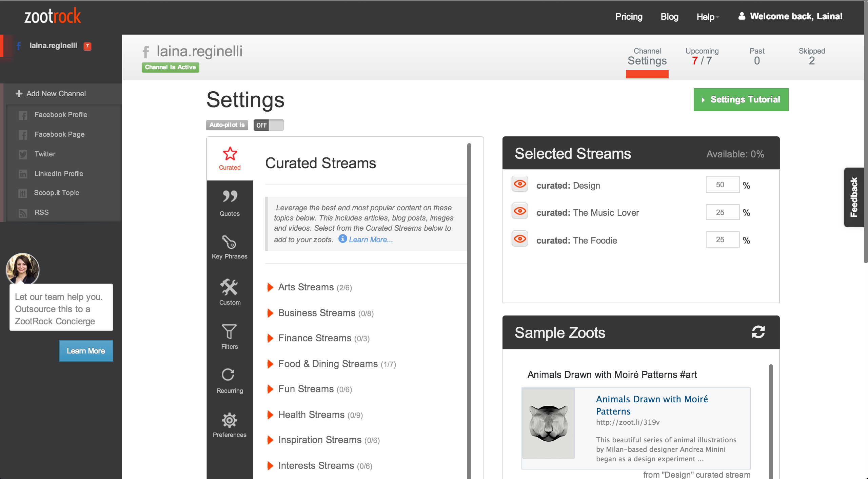The height and width of the screenshot is (479, 868).
Task: Open the Skipped posts tab
Action: point(811,56)
